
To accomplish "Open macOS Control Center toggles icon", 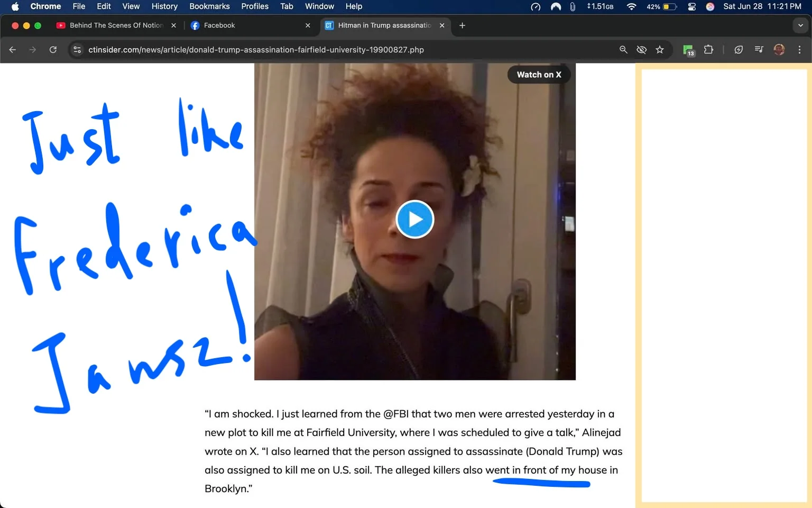I will [x=691, y=6].
